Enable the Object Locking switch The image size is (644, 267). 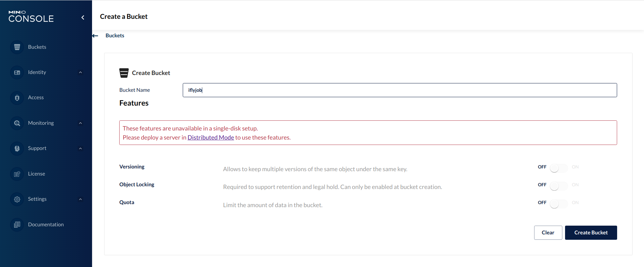558,186
